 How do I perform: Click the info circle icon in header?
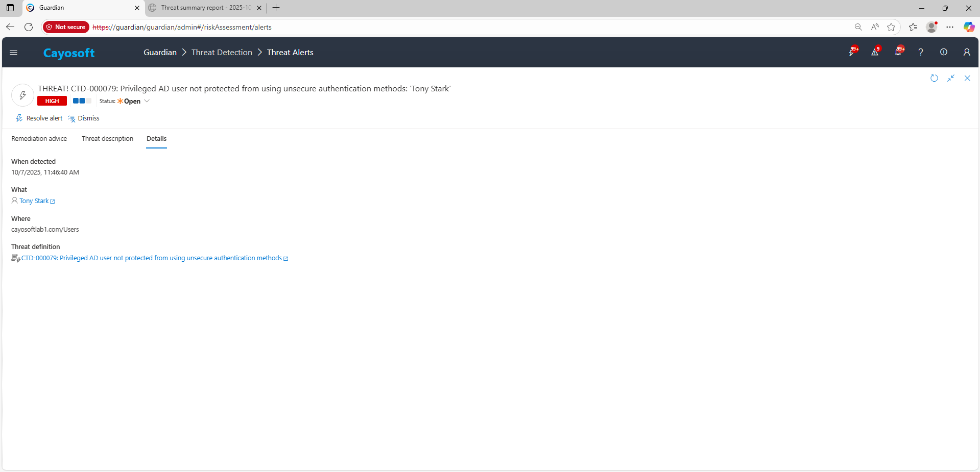tap(944, 52)
